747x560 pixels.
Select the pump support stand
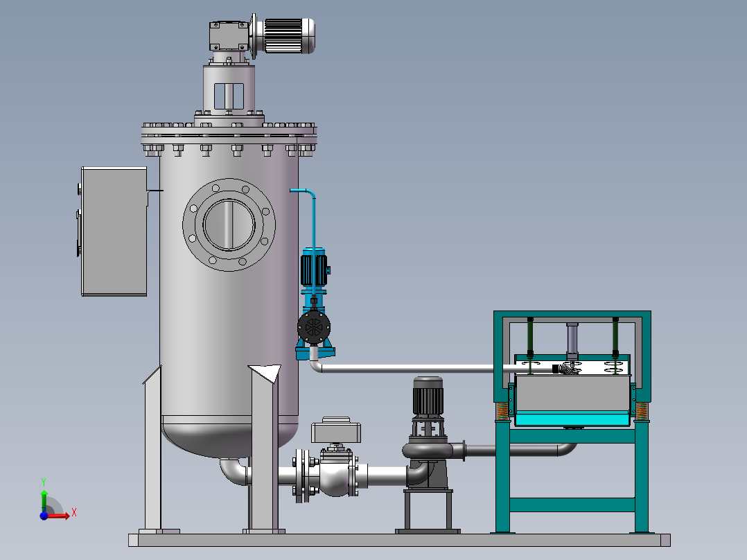428,511
